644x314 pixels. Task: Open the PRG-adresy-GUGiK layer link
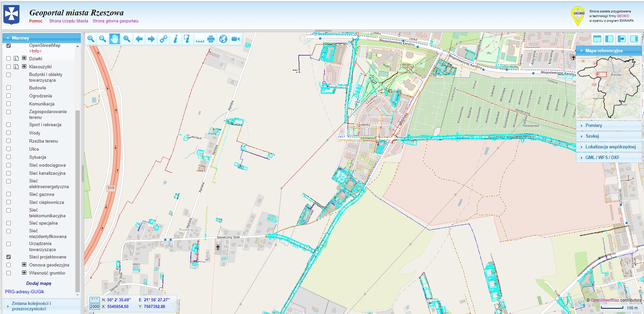pos(24,292)
